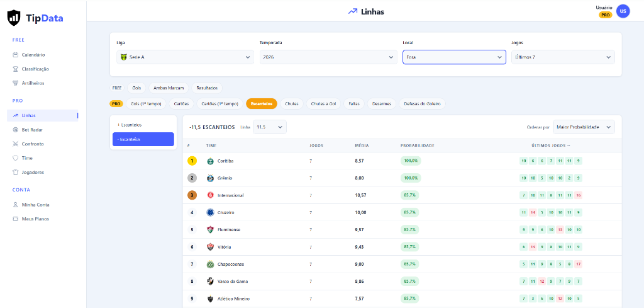Open the Bet Radar icon
The height and width of the screenshot is (308, 644).
[x=15, y=130]
